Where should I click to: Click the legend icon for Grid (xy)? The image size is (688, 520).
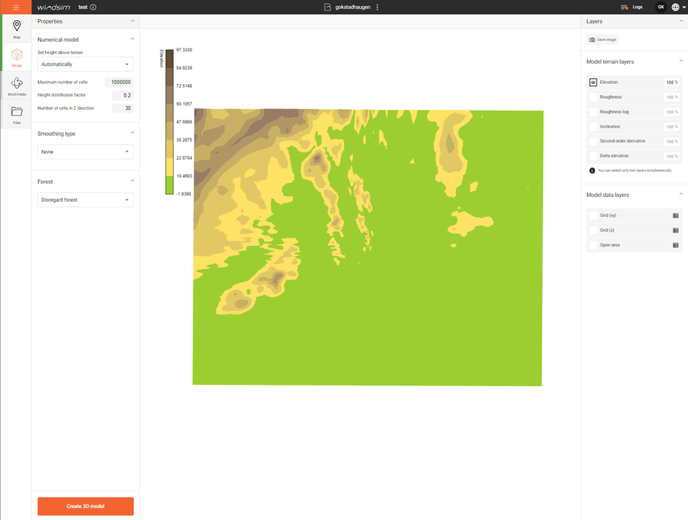pos(675,215)
